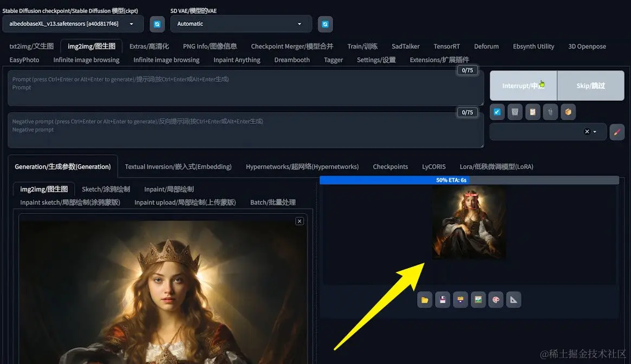This screenshot has width=631, height=364.
Task: Switch to the SadTalker tab
Action: tap(405, 46)
